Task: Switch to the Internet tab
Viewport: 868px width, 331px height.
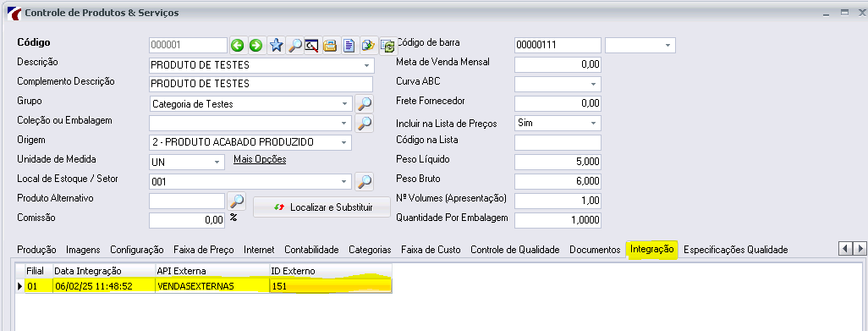Action: 259,250
